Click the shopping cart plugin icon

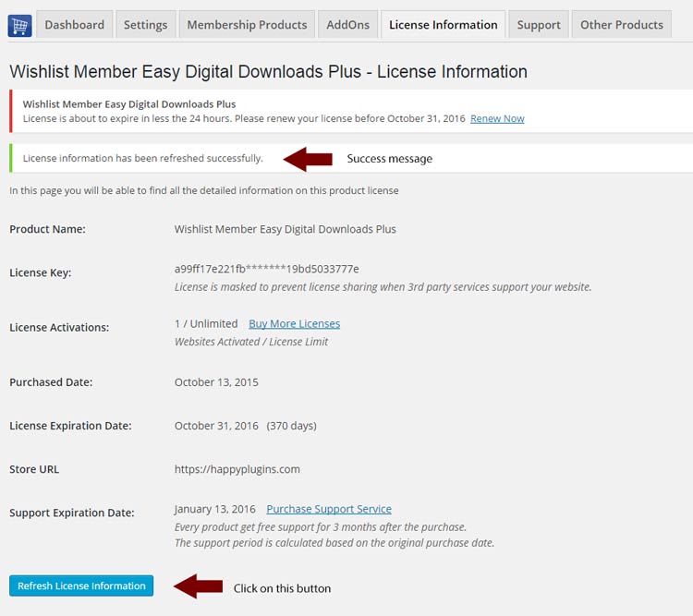(x=20, y=26)
